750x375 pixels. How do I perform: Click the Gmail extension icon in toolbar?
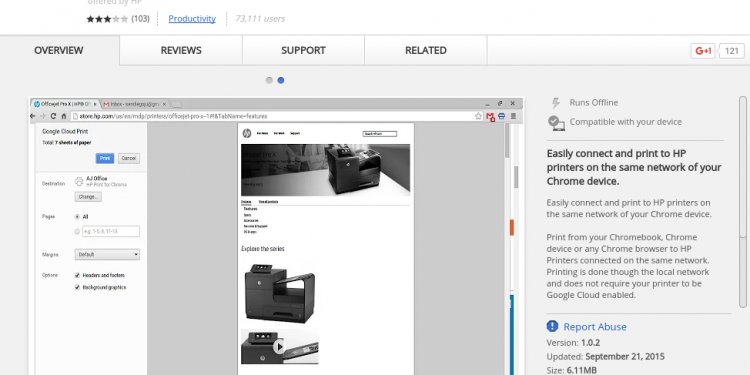pos(490,116)
